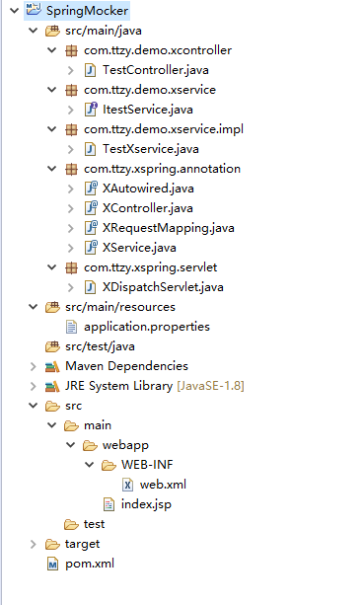The width and height of the screenshot is (364, 605).
Task: Select the SpringMocker project name
Action: click(x=87, y=11)
